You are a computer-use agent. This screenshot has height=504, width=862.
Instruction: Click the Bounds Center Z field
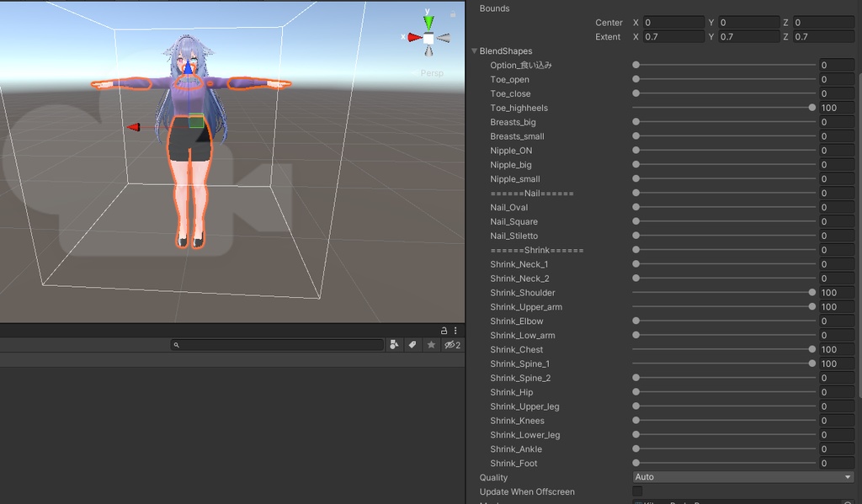click(823, 23)
